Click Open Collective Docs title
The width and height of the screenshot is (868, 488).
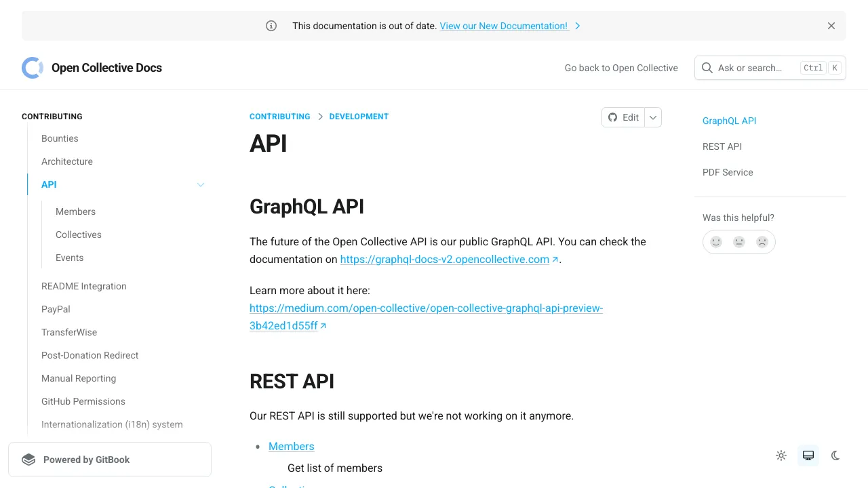click(x=106, y=68)
